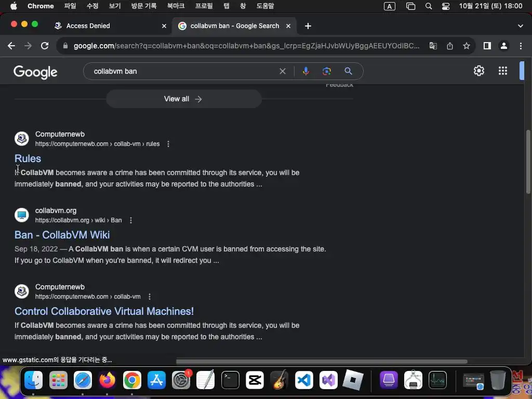Clear the search box with X icon
Image resolution: width=532 pixels, height=399 pixels.
click(282, 71)
